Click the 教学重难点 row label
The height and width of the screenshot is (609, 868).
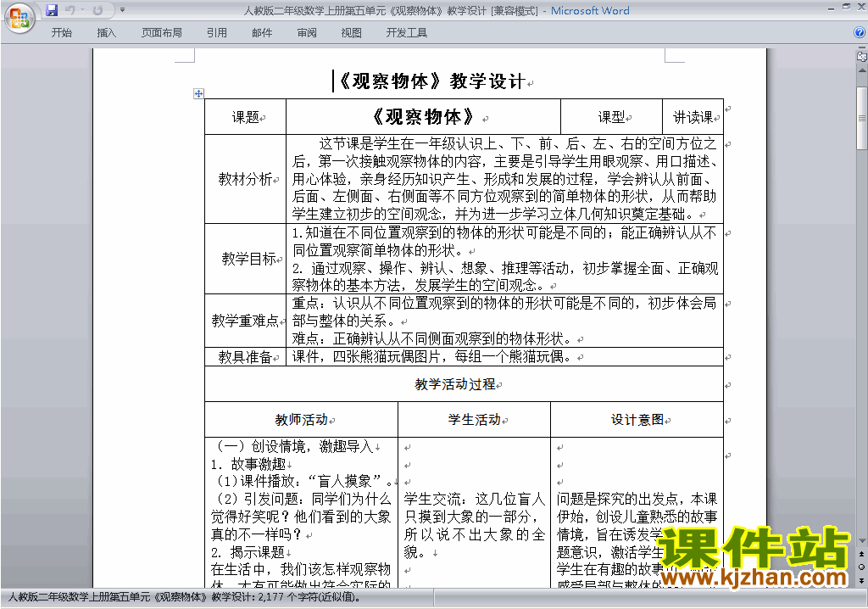246,321
